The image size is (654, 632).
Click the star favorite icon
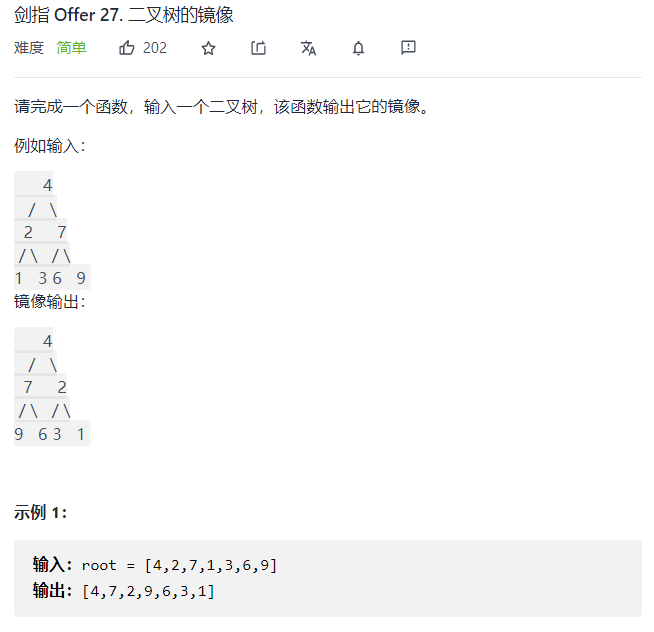208,48
